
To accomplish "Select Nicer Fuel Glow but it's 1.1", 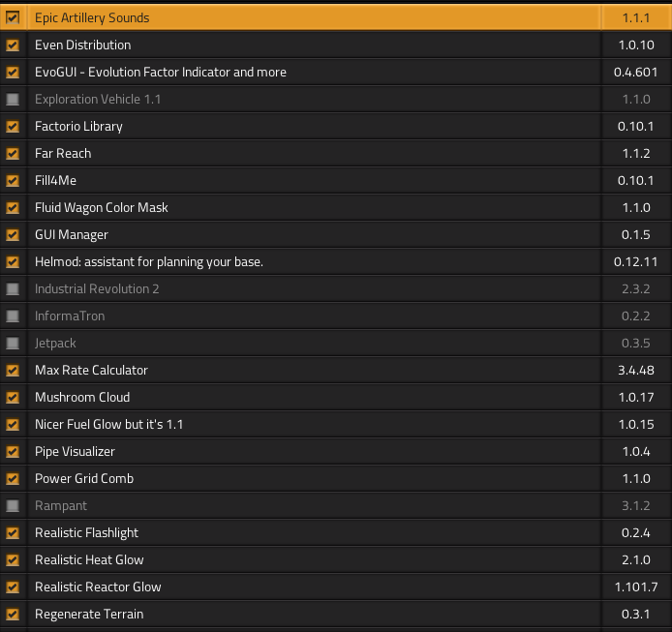I will [x=108, y=424].
